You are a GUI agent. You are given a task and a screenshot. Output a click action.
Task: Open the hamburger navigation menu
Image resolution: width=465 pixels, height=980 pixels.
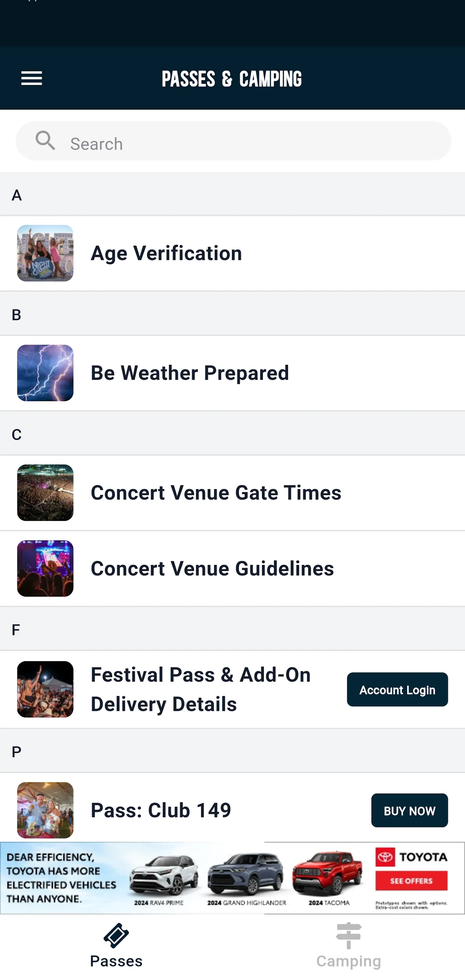tap(32, 78)
